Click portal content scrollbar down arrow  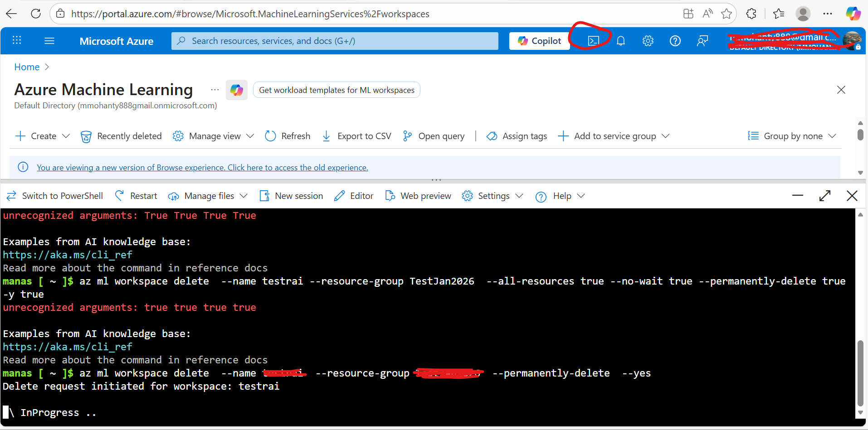coord(860,173)
